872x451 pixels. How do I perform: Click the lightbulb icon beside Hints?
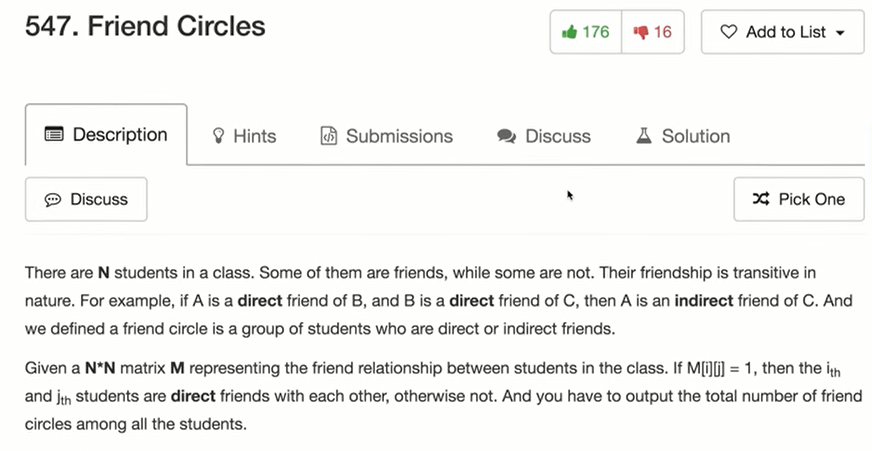click(x=219, y=136)
